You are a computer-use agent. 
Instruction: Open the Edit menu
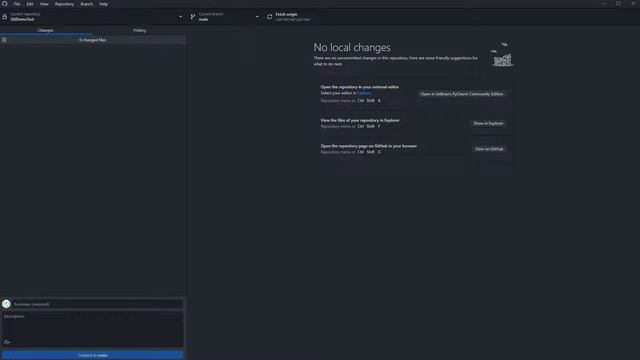30,4
